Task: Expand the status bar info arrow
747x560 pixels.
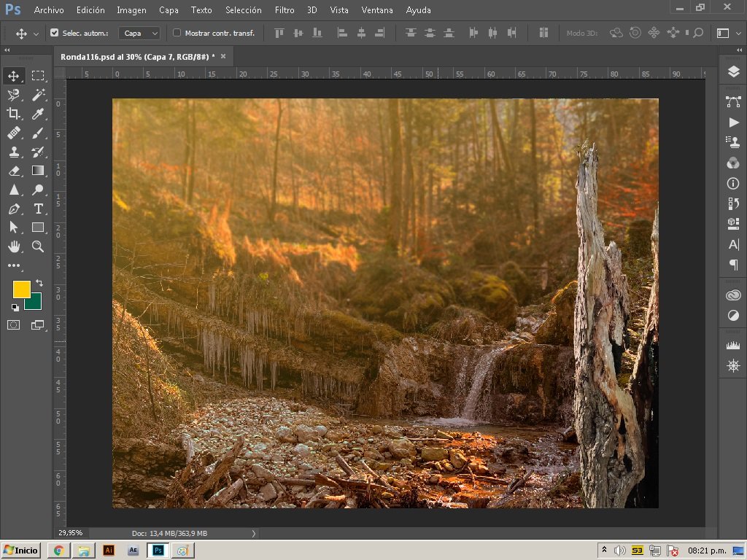Action: click(253, 533)
